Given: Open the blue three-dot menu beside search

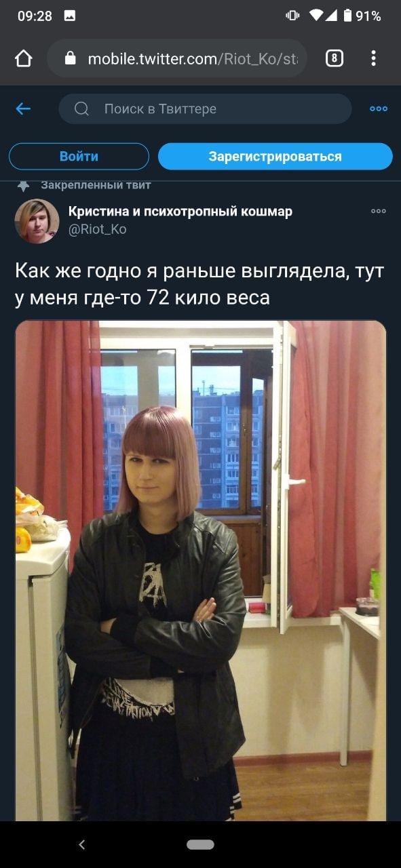Looking at the screenshot, I should pos(379,108).
